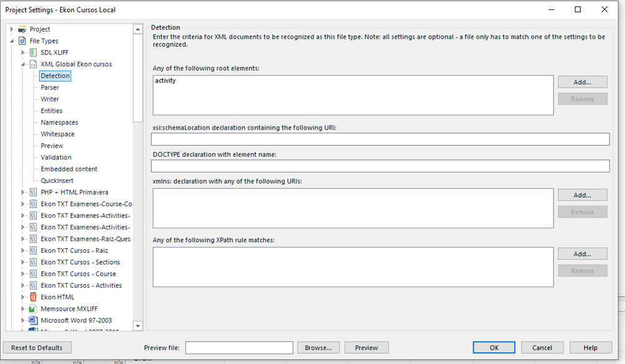
Task: Click the tree panel scroll down arrow
Action: (x=138, y=326)
